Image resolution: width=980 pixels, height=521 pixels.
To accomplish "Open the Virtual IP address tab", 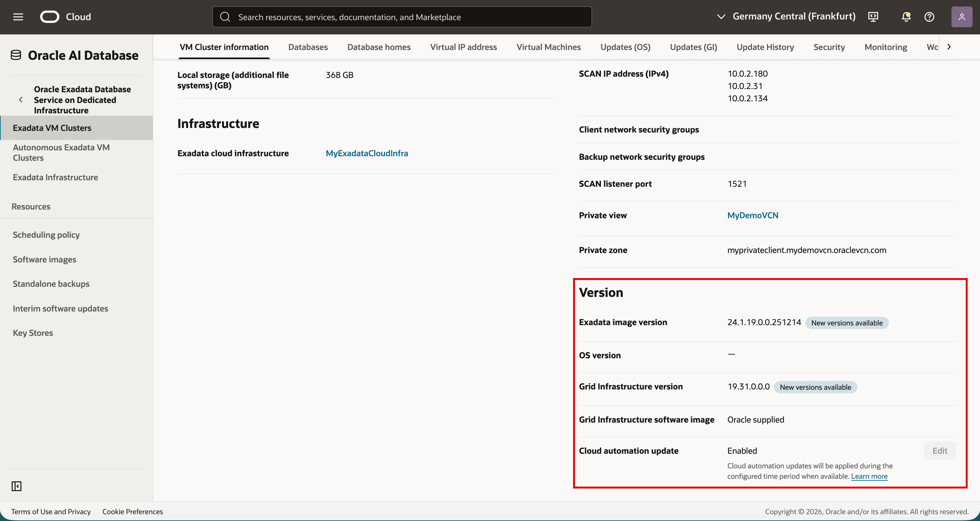I will 463,47.
